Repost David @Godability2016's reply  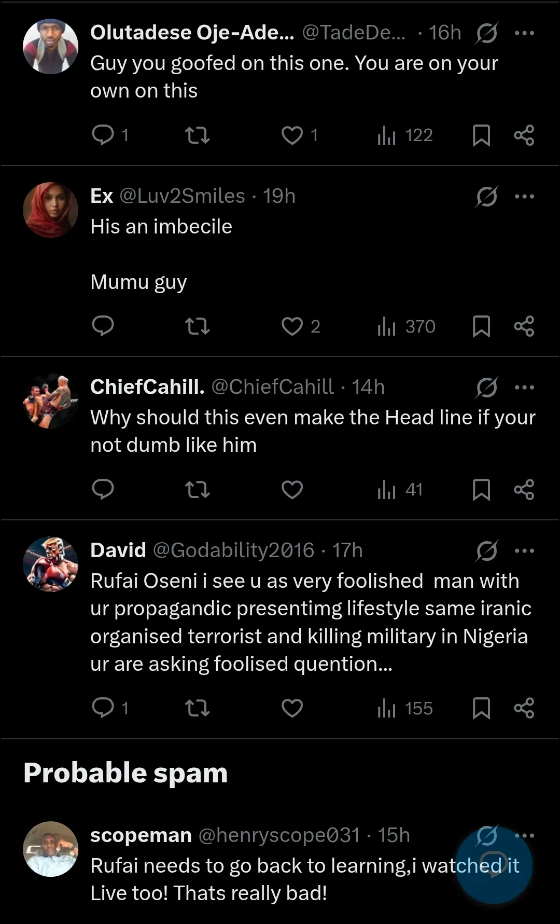click(198, 708)
